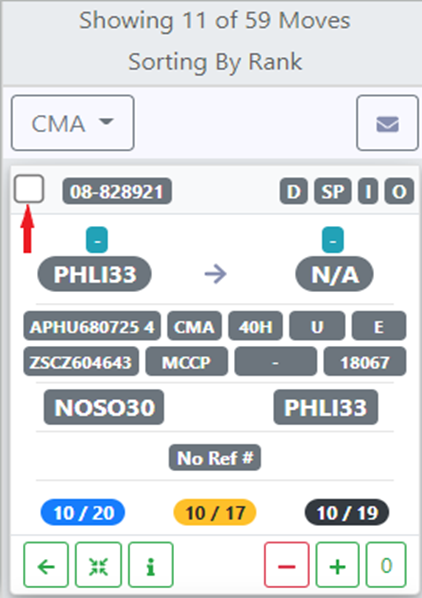
Task: Open the green info icon button
Action: click(x=151, y=565)
